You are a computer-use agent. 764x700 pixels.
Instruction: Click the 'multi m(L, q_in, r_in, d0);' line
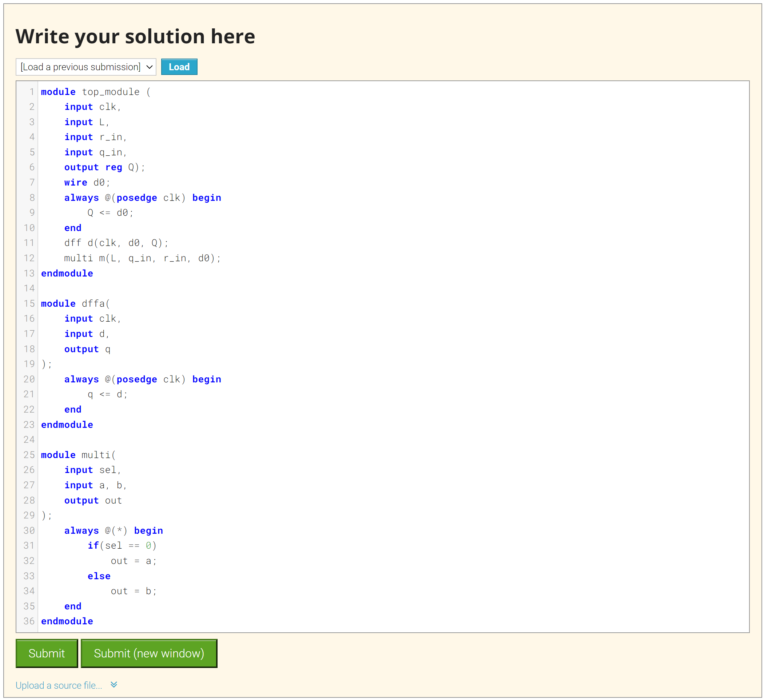142,258
